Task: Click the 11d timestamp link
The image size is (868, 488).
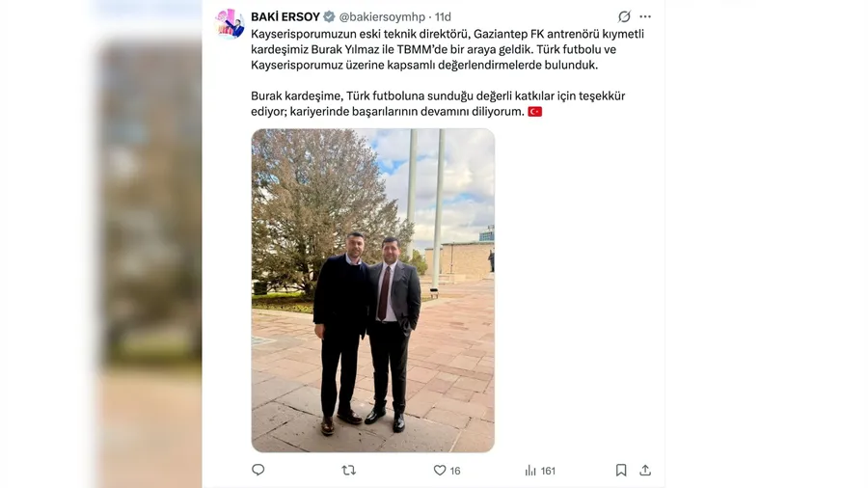Action: pyautogui.click(x=443, y=16)
